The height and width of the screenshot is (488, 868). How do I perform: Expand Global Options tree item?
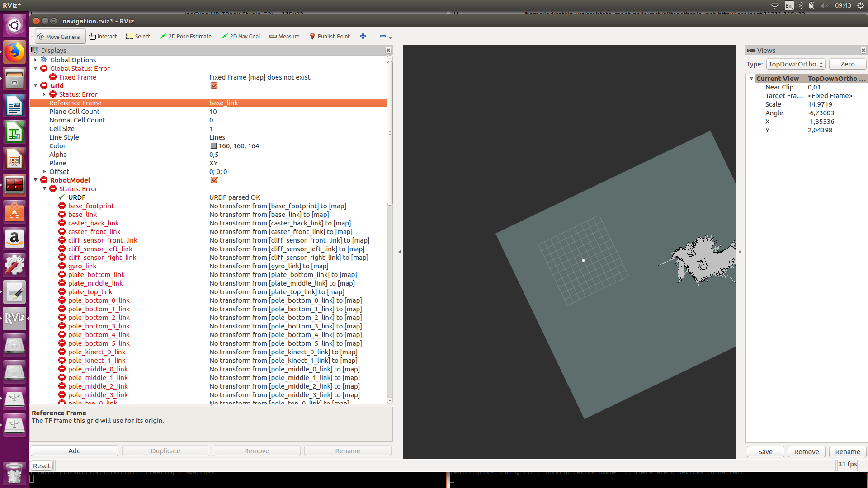click(x=35, y=60)
